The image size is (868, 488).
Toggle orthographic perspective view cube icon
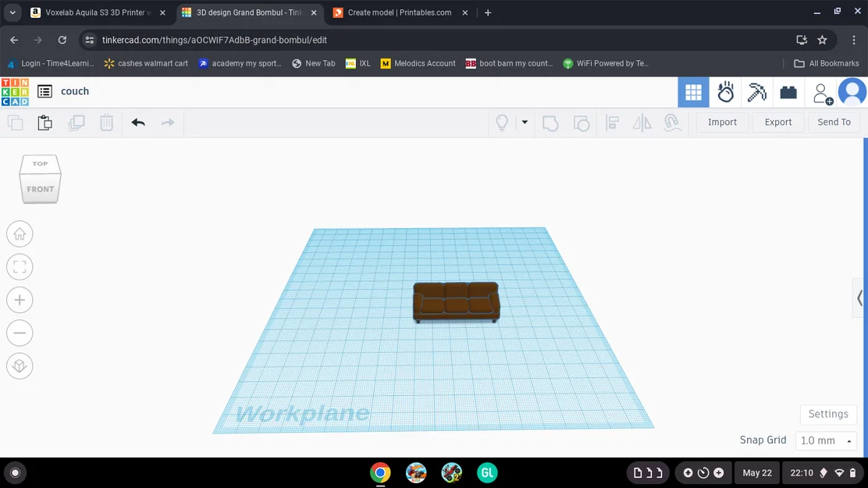[x=20, y=366]
